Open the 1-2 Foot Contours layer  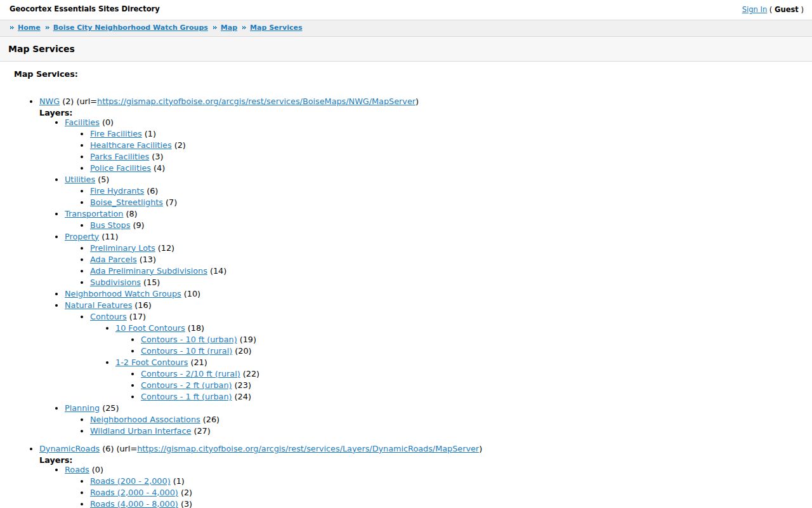[x=152, y=363]
